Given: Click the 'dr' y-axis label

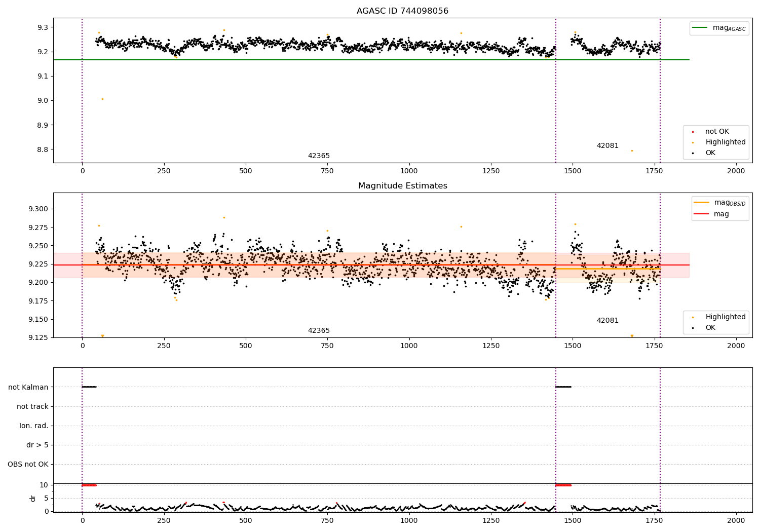Looking at the screenshot, I should click(x=33, y=498).
